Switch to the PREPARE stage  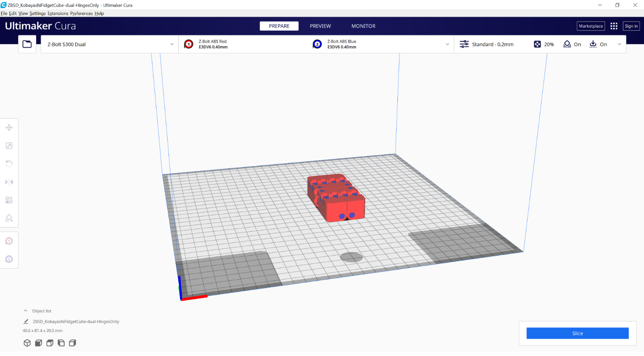[279, 26]
